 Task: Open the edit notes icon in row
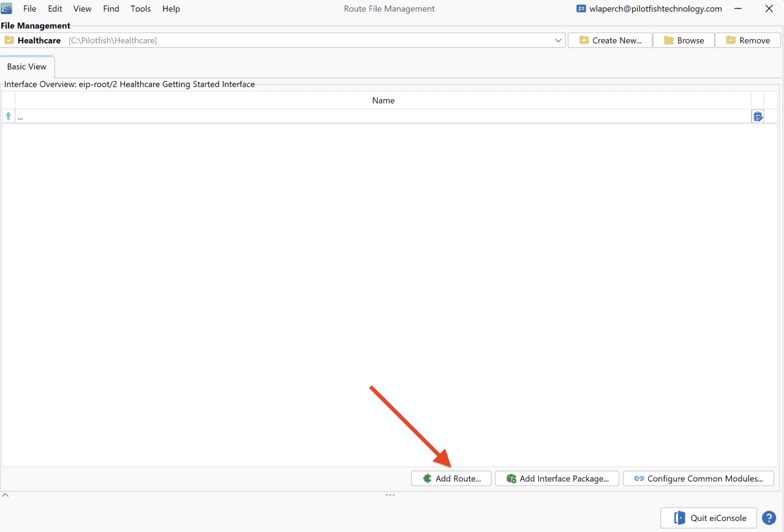coord(758,116)
